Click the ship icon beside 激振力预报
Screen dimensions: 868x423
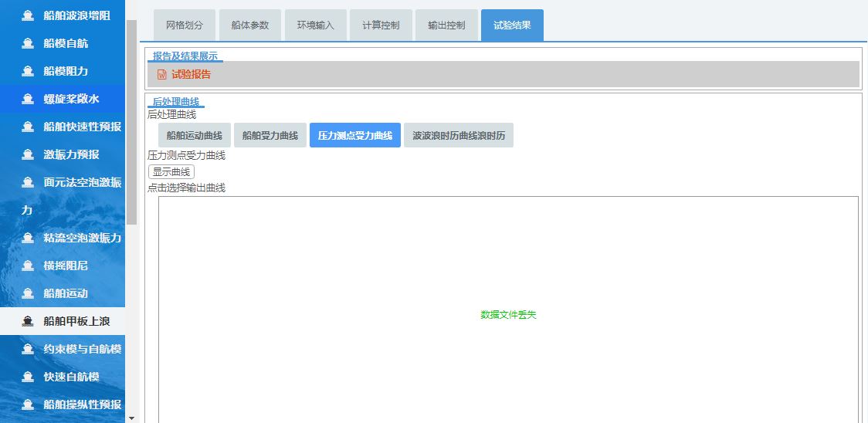click(x=28, y=154)
